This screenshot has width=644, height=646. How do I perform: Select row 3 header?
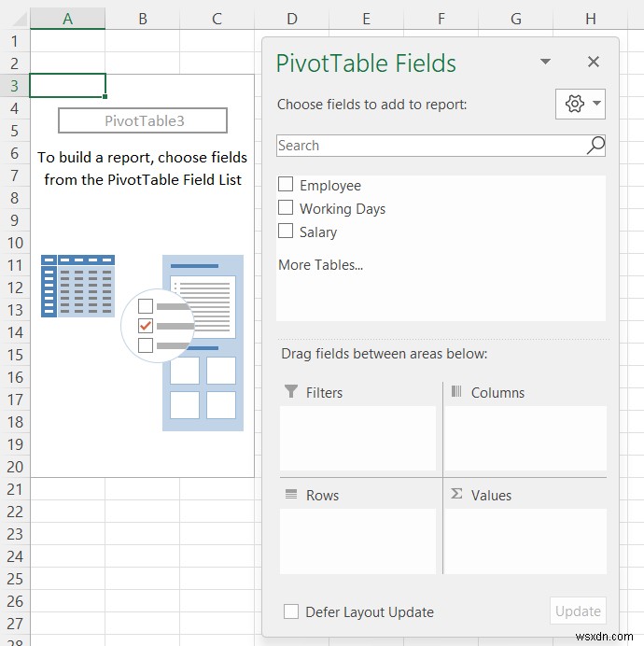pos(15,86)
